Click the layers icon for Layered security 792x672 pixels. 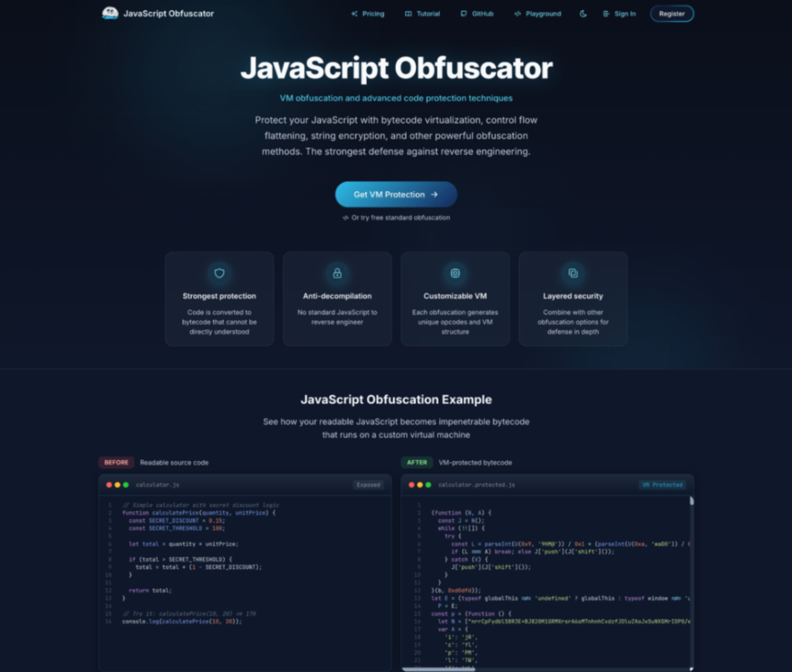(573, 273)
